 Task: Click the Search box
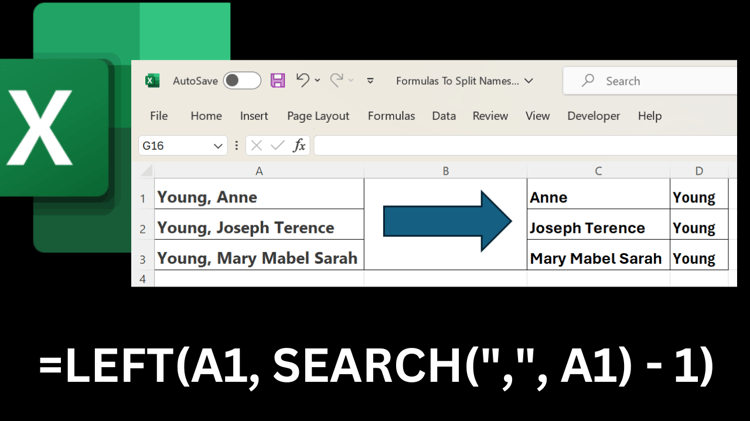pyautogui.click(x=650, y=81)
